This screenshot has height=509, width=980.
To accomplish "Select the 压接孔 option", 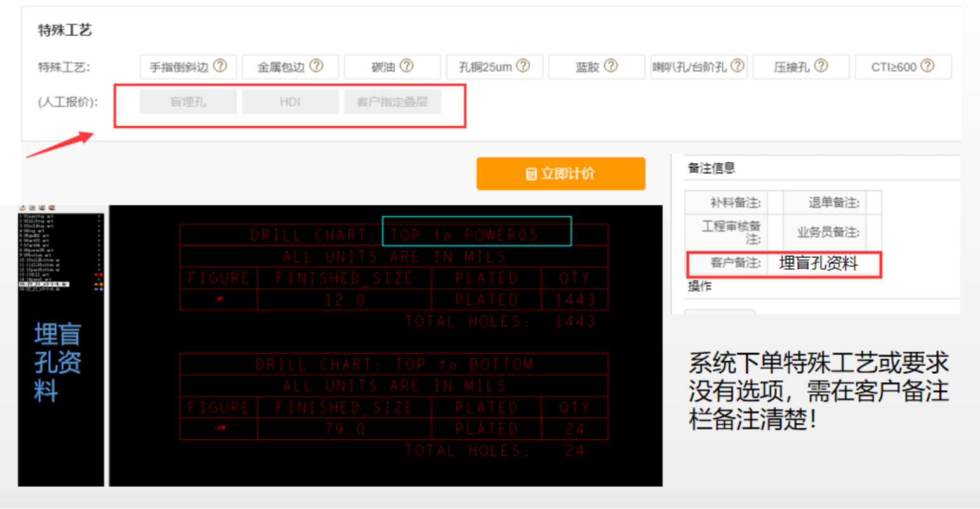I will pos(791,67).
